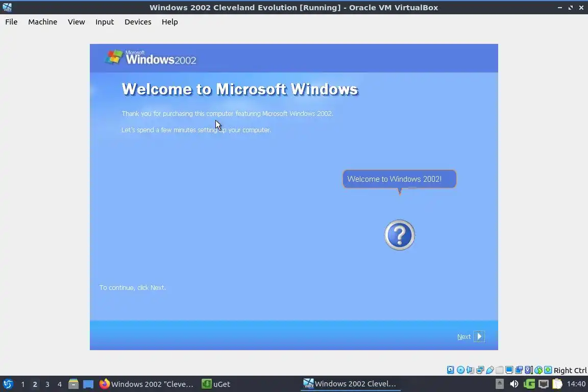Click the wired network tray icon
The image size is (588, 392).
point(544,384)
